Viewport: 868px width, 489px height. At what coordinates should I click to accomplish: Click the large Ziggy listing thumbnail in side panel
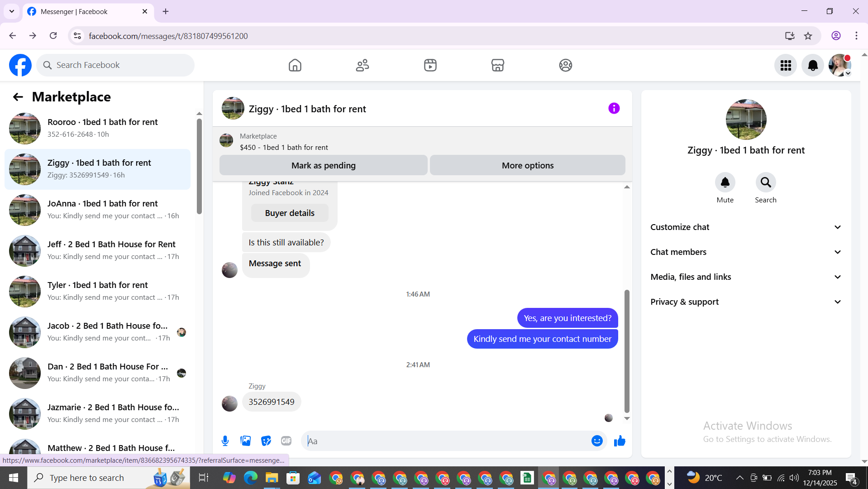point(746,120)
